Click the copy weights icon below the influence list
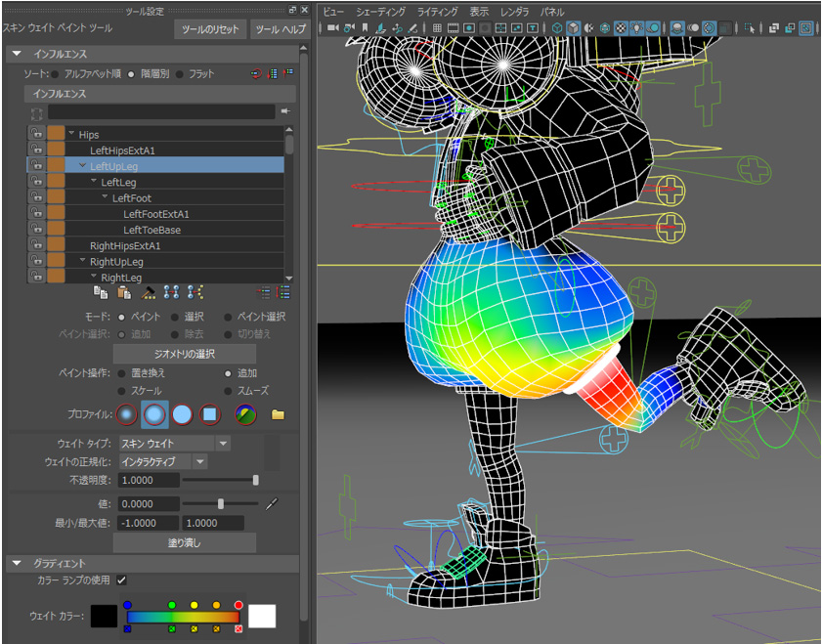Image resolution: width=822 pixels, height=644 pixels. tap(100, 292)
